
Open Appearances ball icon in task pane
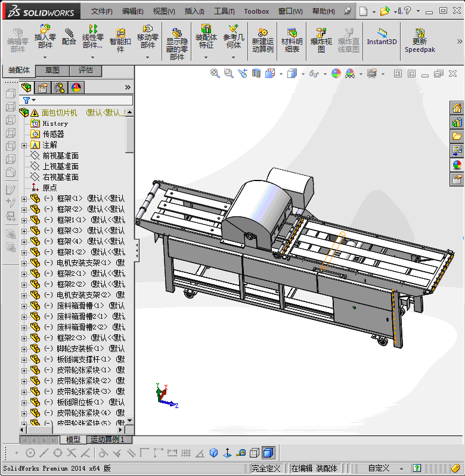457,165
